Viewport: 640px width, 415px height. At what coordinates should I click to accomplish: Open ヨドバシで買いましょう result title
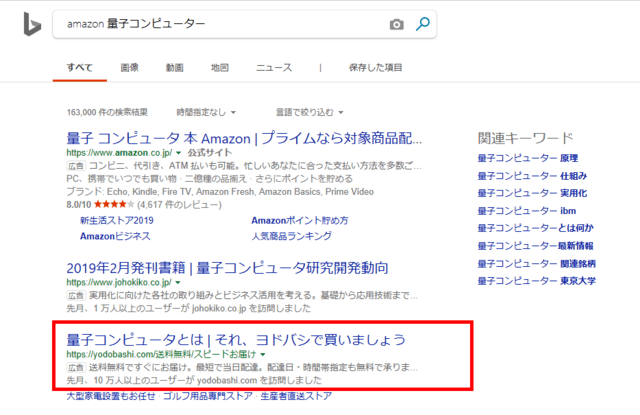pyautogui.click(x=236, y=340)
